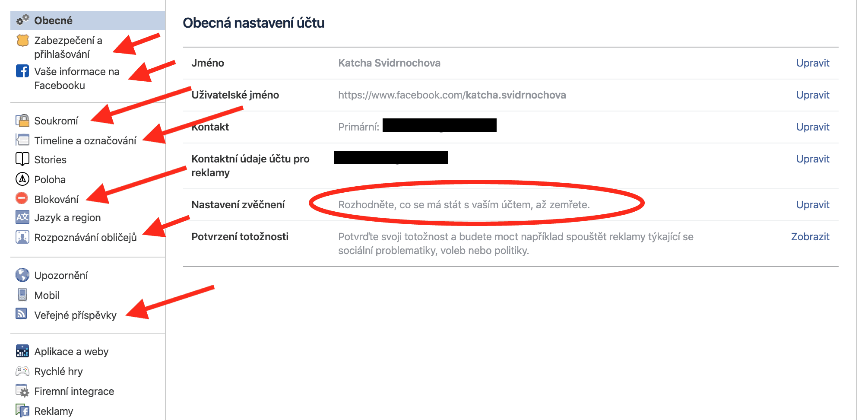Click the Primární contact label

tap(358, 127)
